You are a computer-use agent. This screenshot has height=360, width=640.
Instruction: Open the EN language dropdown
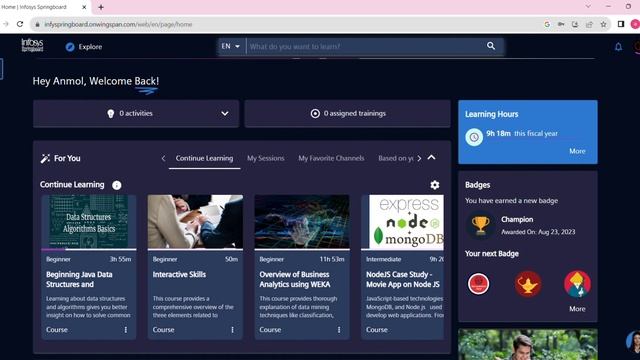point(231,46)
